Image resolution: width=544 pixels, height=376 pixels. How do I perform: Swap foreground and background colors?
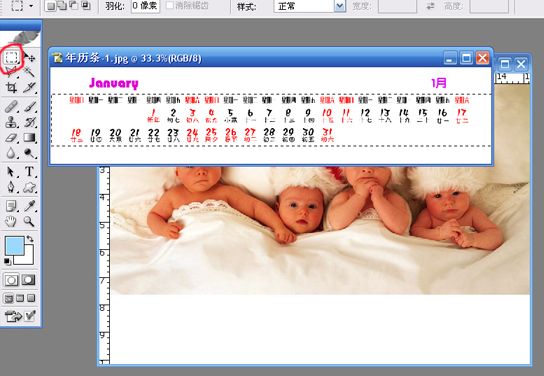point(30,239)
